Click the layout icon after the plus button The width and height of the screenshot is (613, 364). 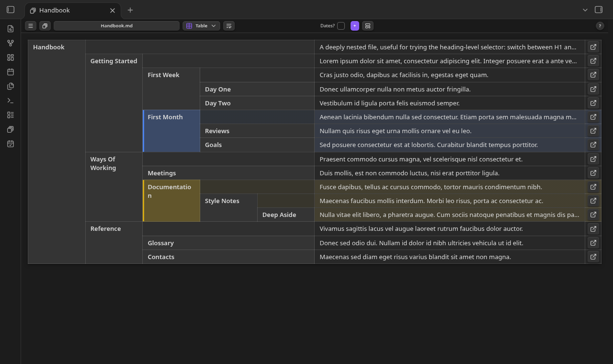[x=368, y=26]
